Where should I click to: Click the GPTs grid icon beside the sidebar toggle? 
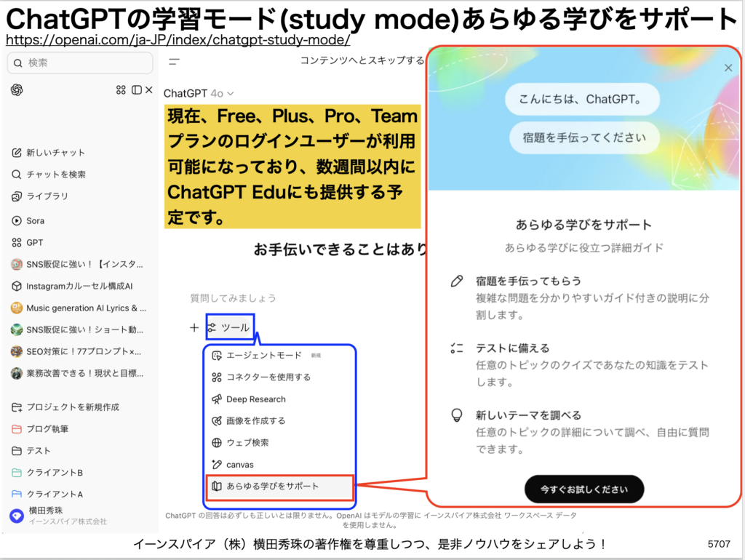(121, 89)
